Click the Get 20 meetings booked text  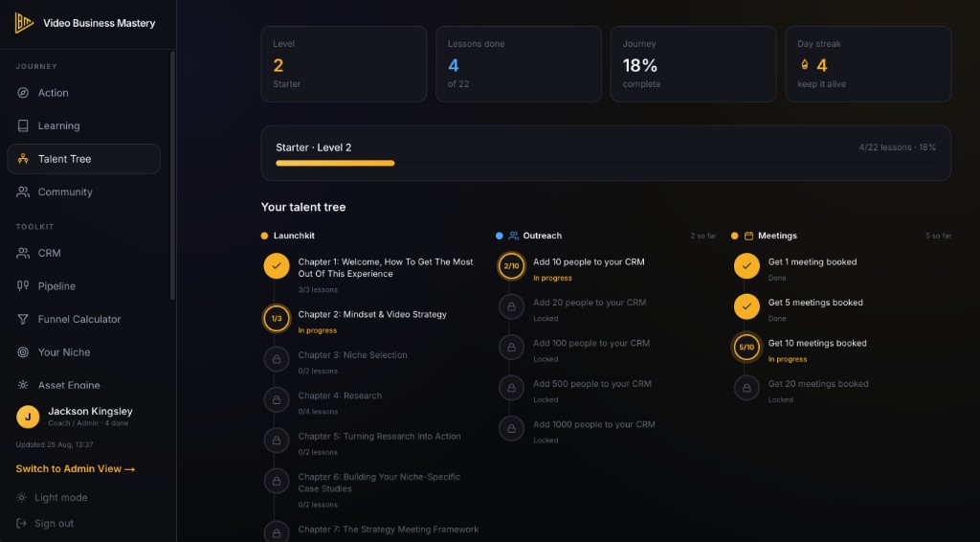[818, 384]
